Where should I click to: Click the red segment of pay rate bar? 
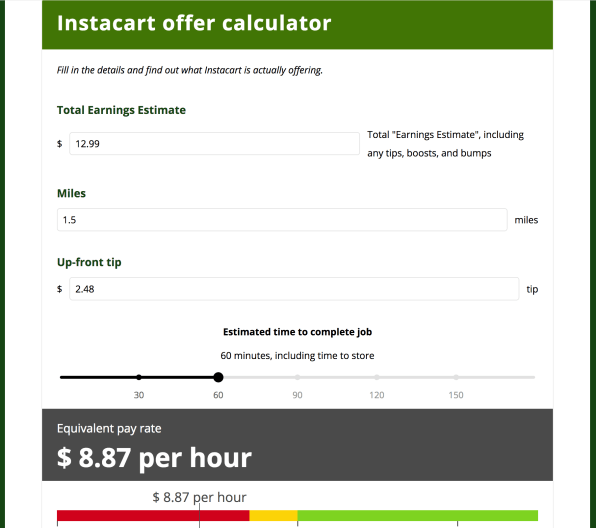153,515
